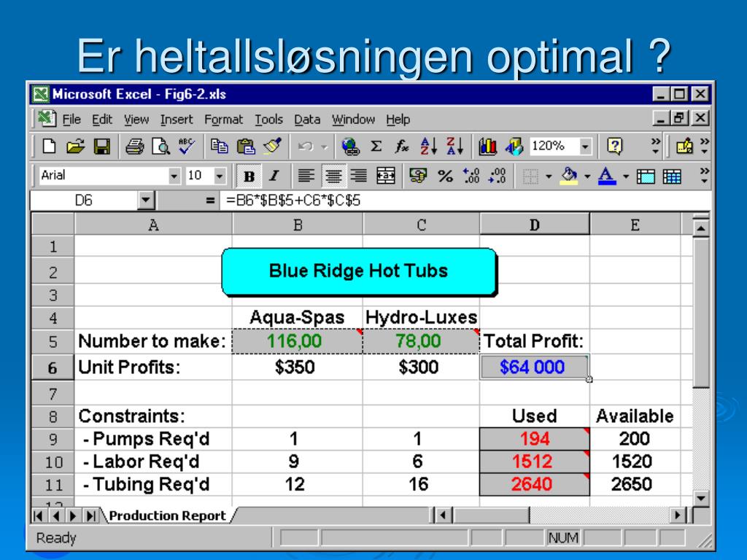Image resolution: width=747 pixels, height=560 pixels.
Task: Open the font size 10 dropdown
Action: point(219,176)
